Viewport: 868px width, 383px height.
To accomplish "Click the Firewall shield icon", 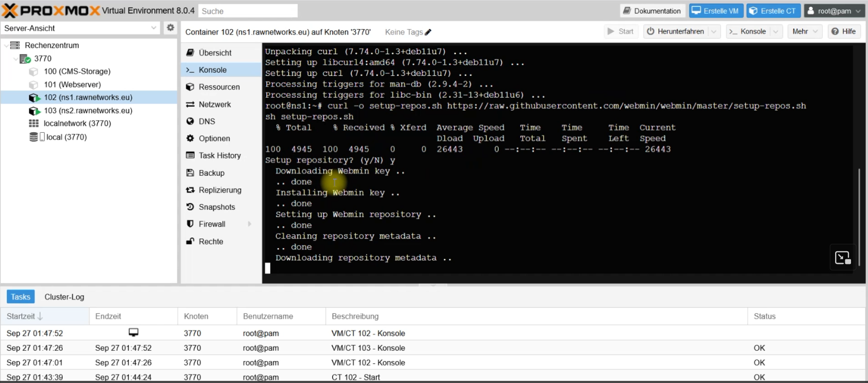I will pyautogui.click(x=190, y=224).
